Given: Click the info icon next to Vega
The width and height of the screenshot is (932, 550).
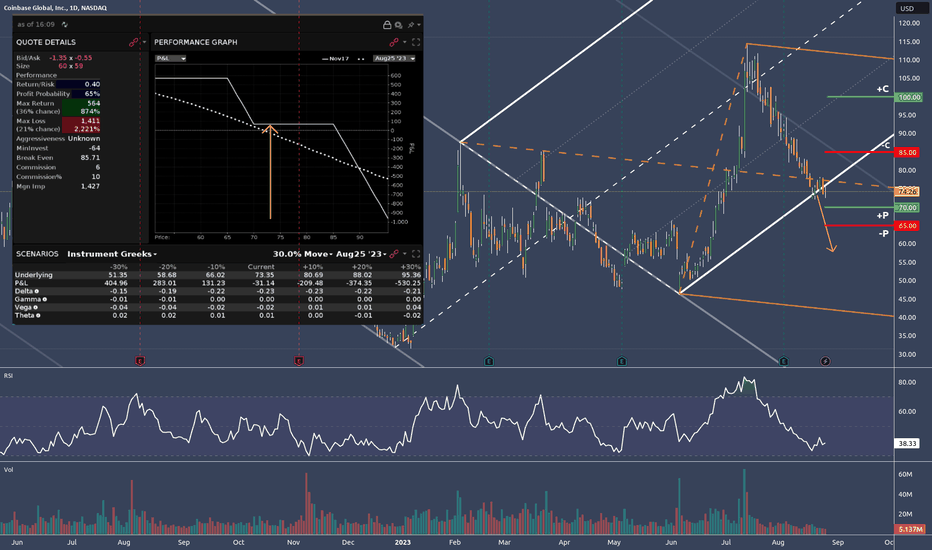Looking at the screenshot, I should click(35, 307).
